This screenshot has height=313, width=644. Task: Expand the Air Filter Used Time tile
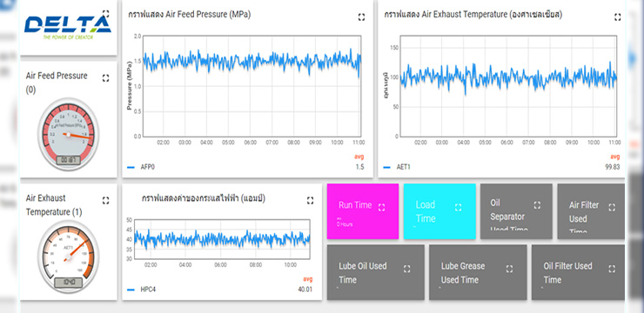coord(612,207)
